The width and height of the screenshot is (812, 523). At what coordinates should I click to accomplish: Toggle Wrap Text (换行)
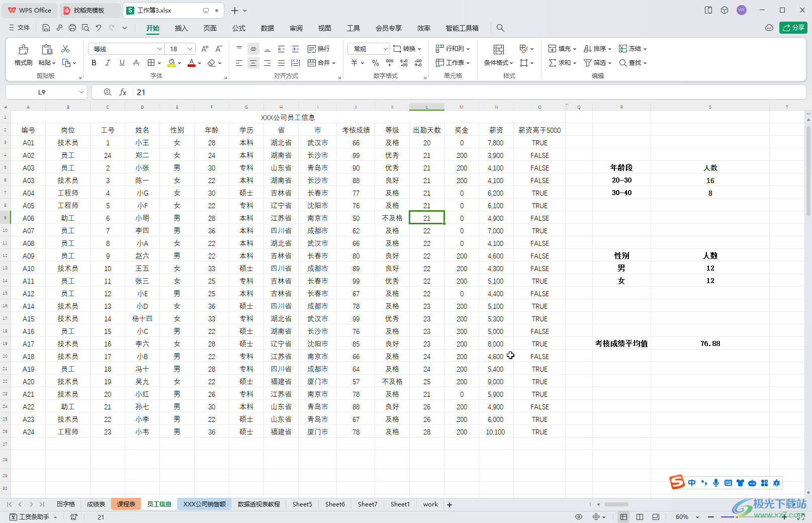319,49
